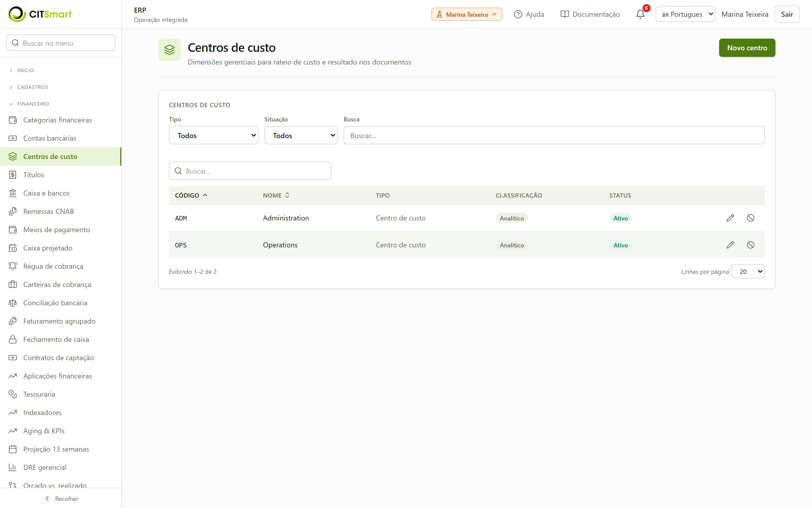Click the Busca filter input field
The width and height of the screenshot is (812, 508).
coord(554,135)
